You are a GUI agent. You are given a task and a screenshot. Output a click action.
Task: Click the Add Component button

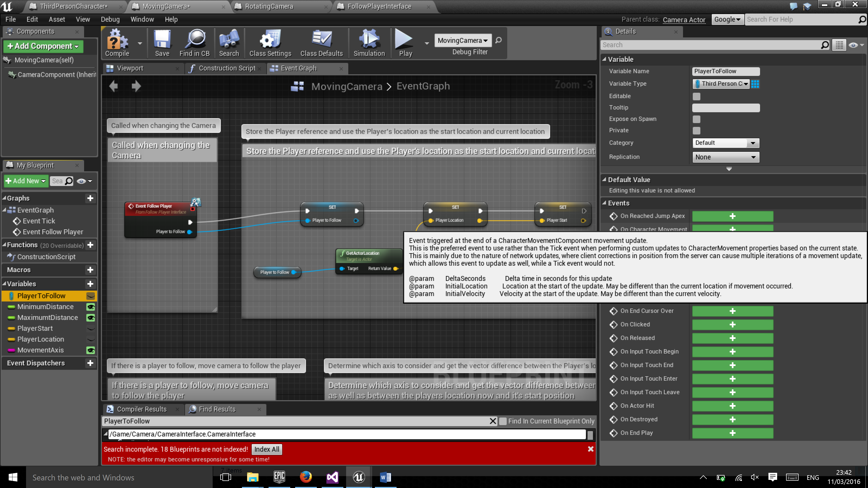tap(43, 46)
